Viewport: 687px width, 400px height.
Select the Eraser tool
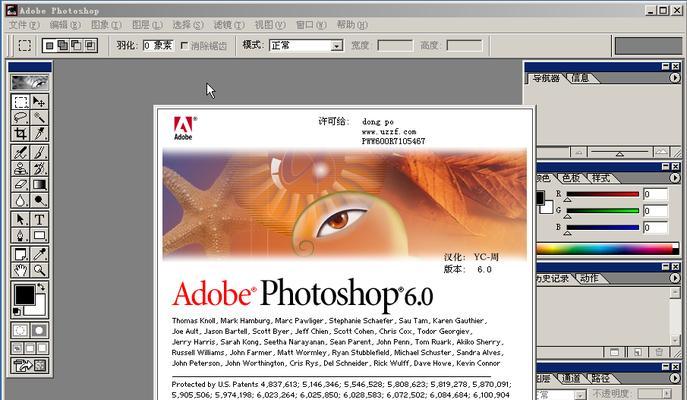tap(21, 184)
